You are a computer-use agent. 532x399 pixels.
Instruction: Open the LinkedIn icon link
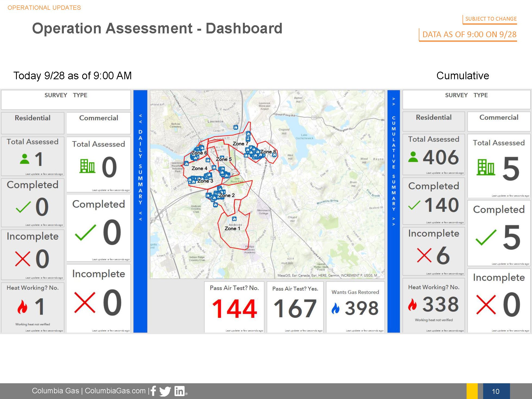tap(179, 391)
